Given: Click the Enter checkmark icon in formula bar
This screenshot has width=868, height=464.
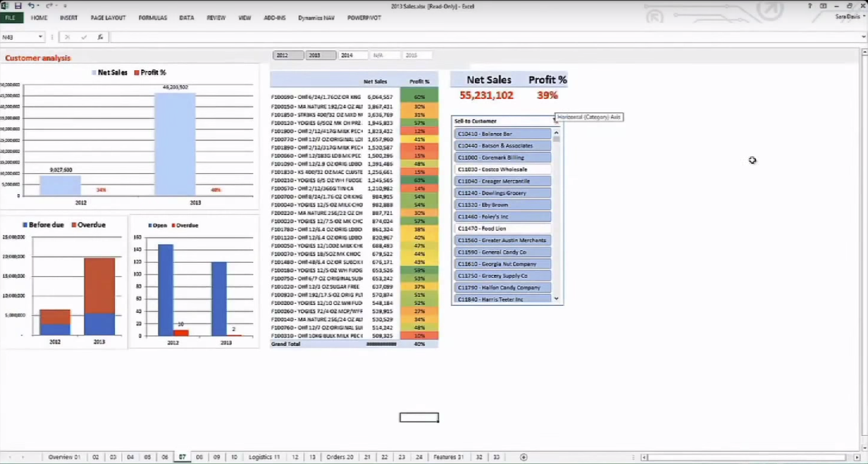Looking at the screenshot, I should [84, 37].
